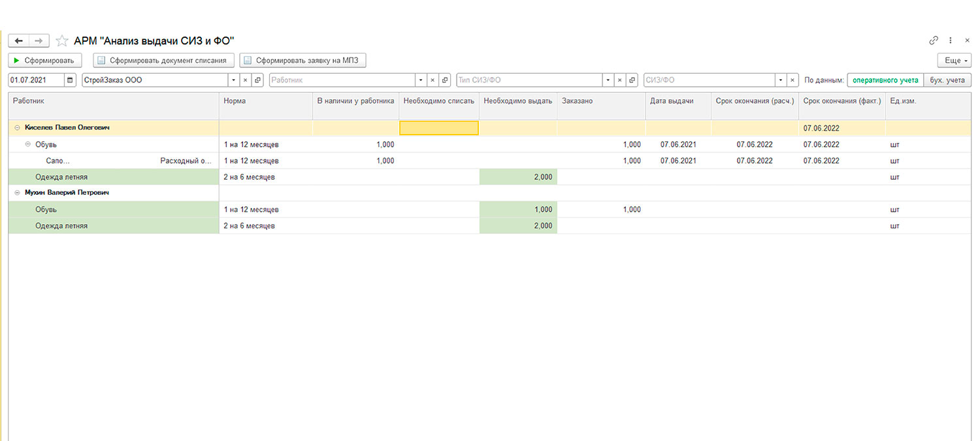Expand the organization dropdown list
The width and height of the screenshot is (980, 441).
pyautogui.click(x=233, y=80)
